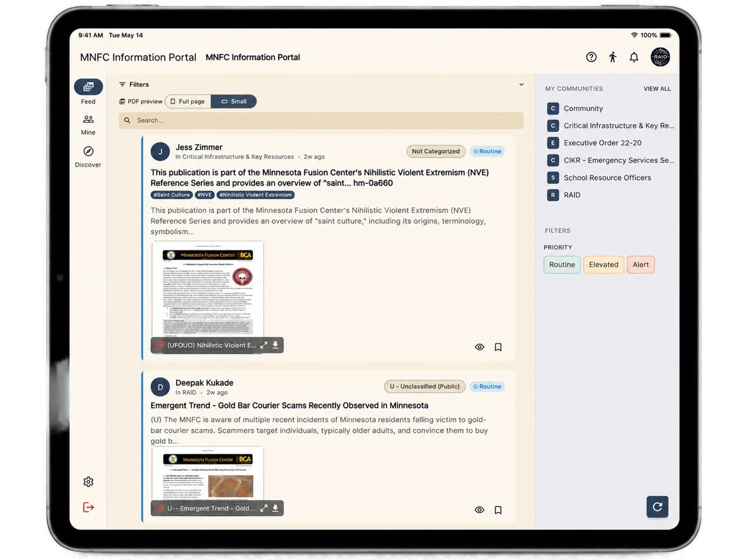
Task: Click the search magnifier icon
Action: (x=127, y=120)
